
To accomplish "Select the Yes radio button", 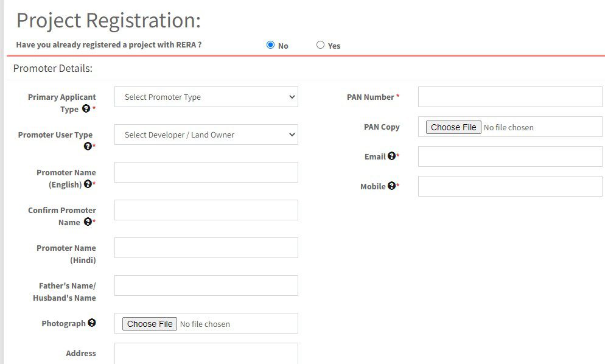I will point(320,45).
